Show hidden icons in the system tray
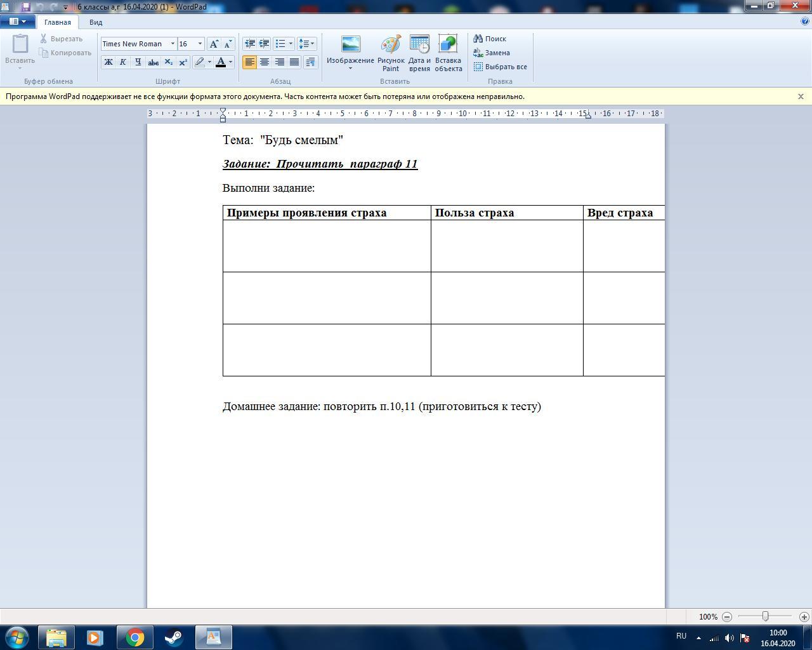 coord(699,638)
